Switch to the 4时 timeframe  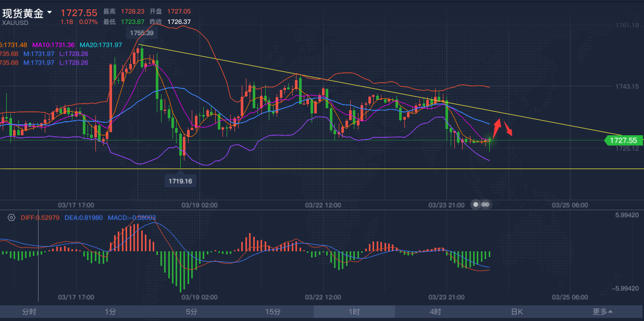click(435, 312)
